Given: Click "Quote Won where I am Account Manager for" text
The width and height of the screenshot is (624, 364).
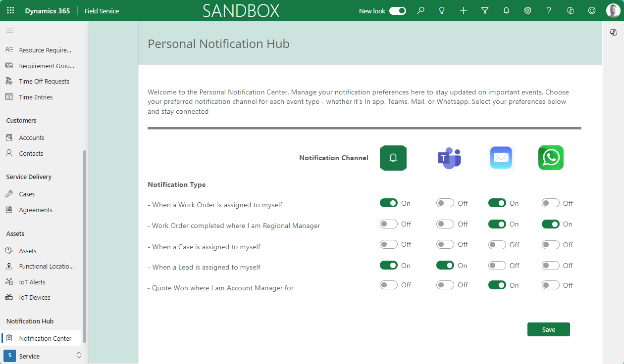Looking at the screenshot, I should pyautogui.click(x=223, y=288).
